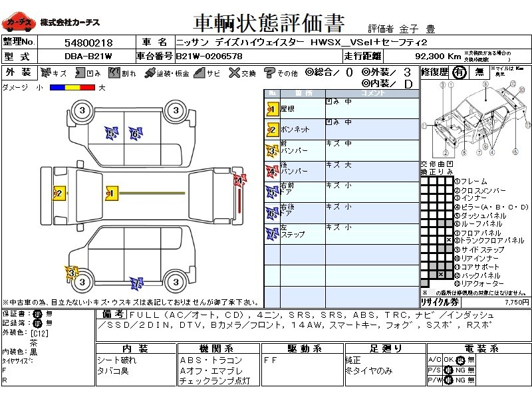Screen dimensions: 532x399
Task: Toggle the X-marked box for バックパネル
Action: pos(441,274)
